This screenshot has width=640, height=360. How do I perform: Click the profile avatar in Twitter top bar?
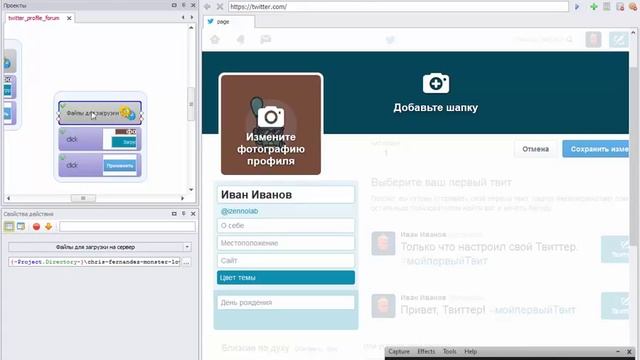593,39
